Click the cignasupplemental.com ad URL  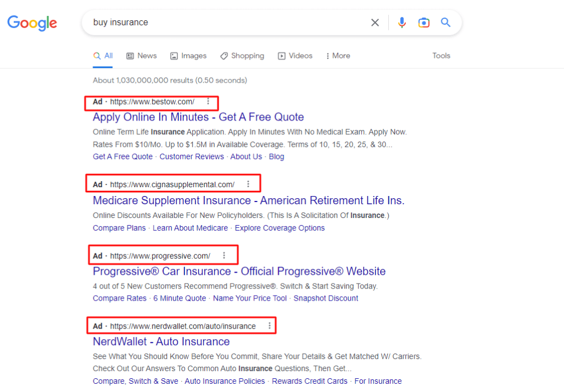(172, 184)
